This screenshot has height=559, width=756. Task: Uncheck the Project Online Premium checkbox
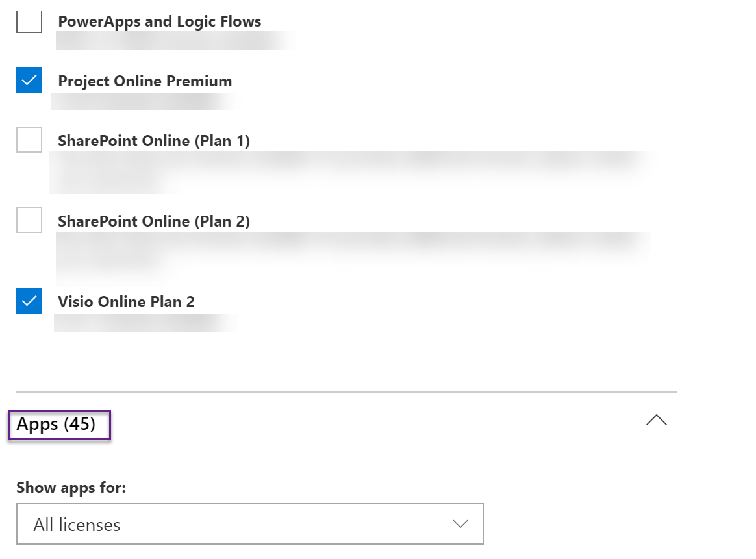[x=29, y=80]
